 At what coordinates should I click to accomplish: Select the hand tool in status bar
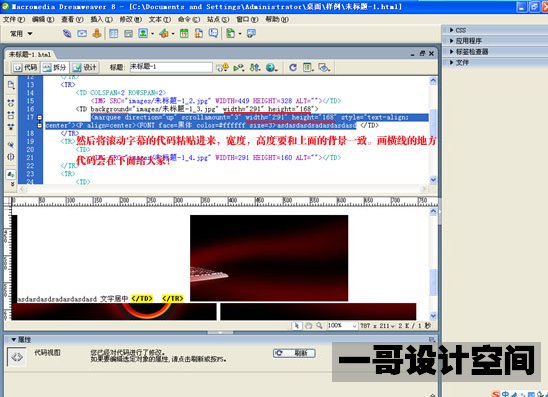pyautogui.click(x=308, y=326)
